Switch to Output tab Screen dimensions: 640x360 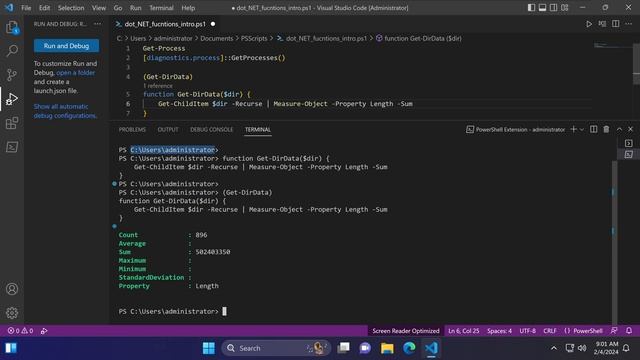[168, 129]
